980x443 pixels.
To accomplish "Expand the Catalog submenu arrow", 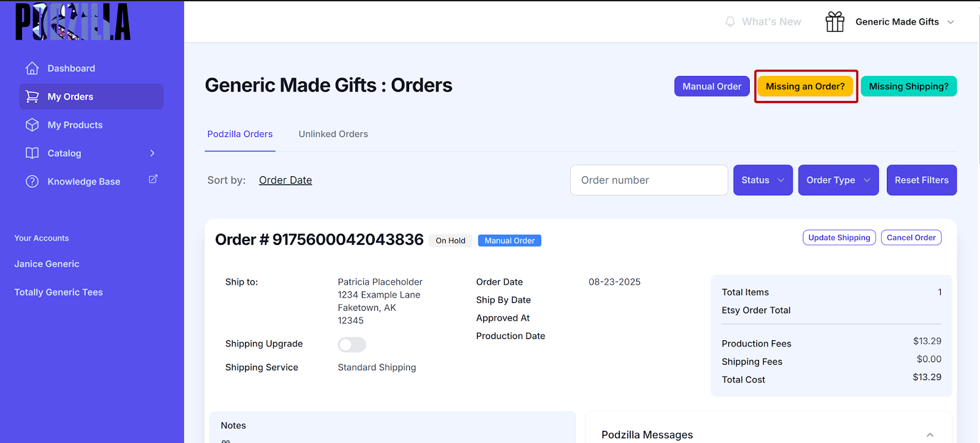I will tap(153, 153).
